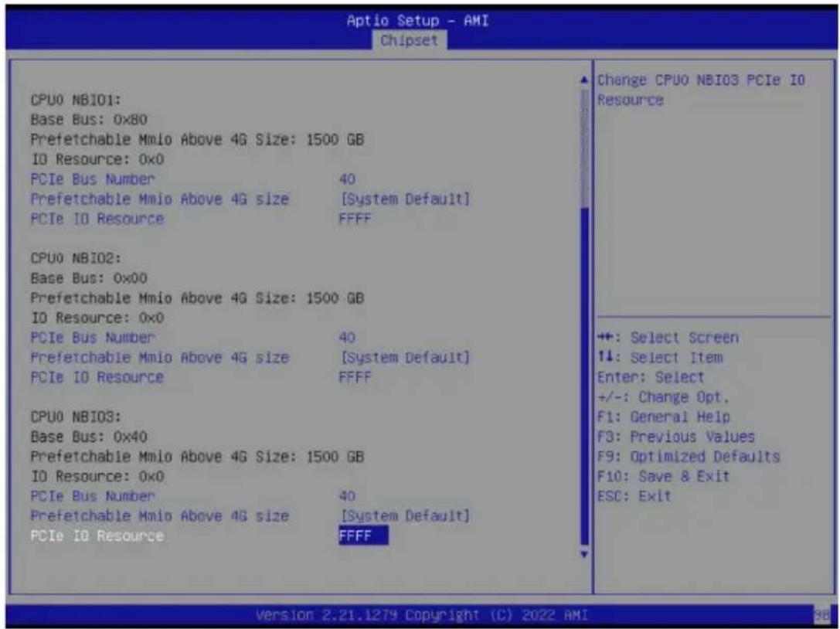Viewport: 840px width, 629px height.
Task: Click the CPU0 NBIO1: heading
Action: 76,100
